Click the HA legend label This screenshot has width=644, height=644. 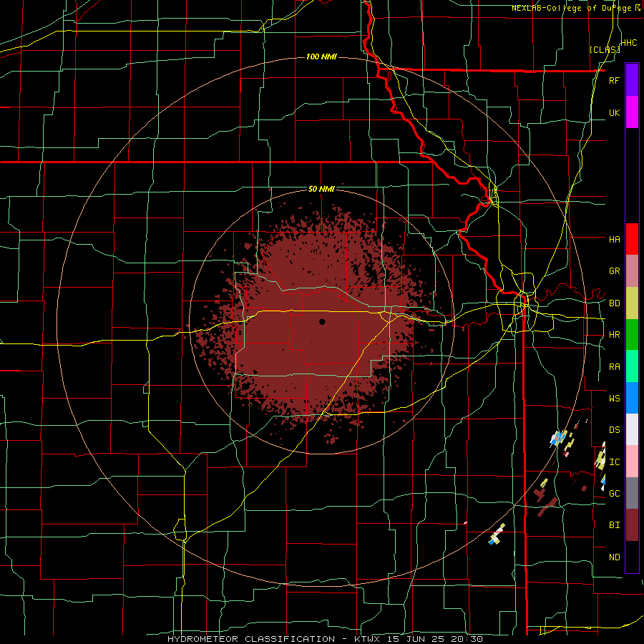click(x=614, y=239)
